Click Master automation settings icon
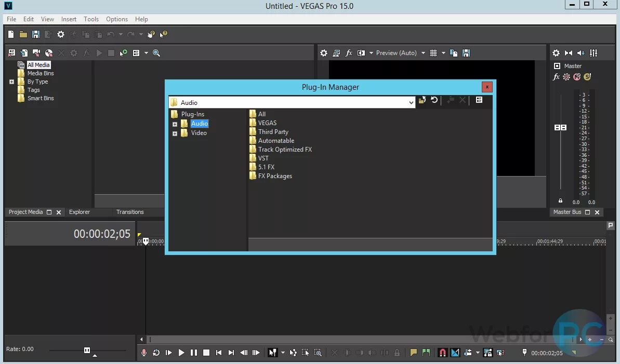Screen dimensions: 620x364 pyautogui.click(x=566, y=77)
